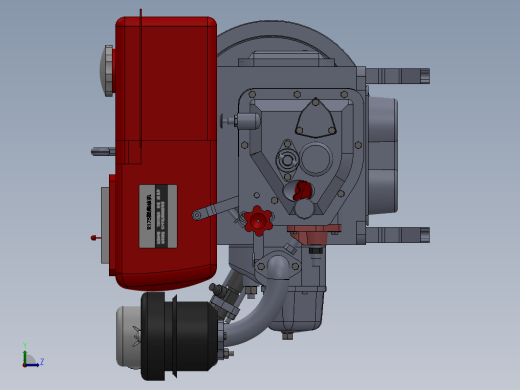The image size is (520, 390).
Task: Pick the gray filler cap on tank side
Action: click(x=107, y=71)
